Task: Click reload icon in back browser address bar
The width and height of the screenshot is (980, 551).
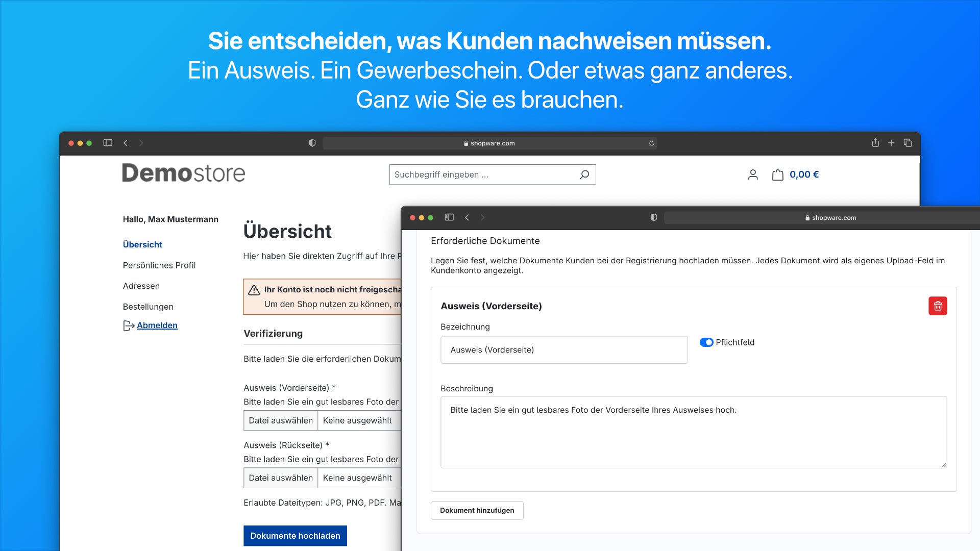Action: tap(652, 143)
